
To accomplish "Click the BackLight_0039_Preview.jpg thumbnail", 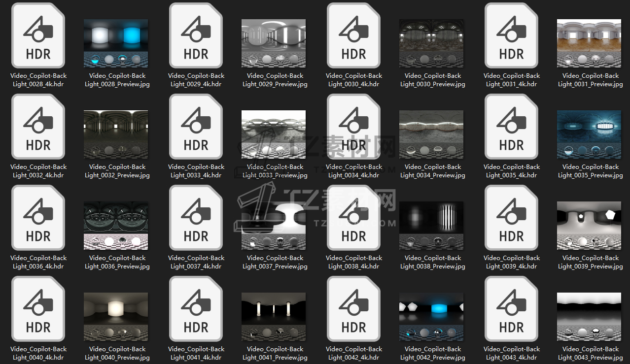I will click(589, 226).
